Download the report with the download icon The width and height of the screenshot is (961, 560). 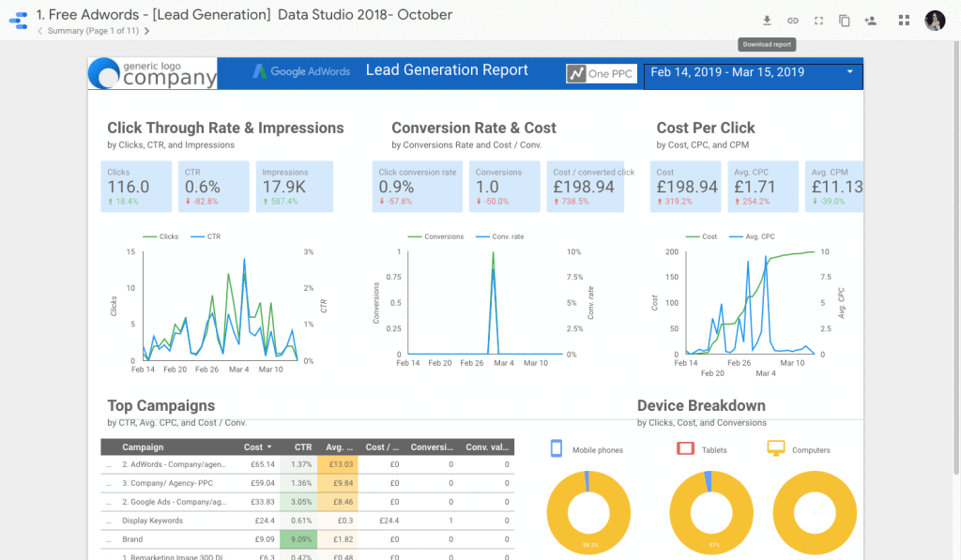click(x=767, y=21)
